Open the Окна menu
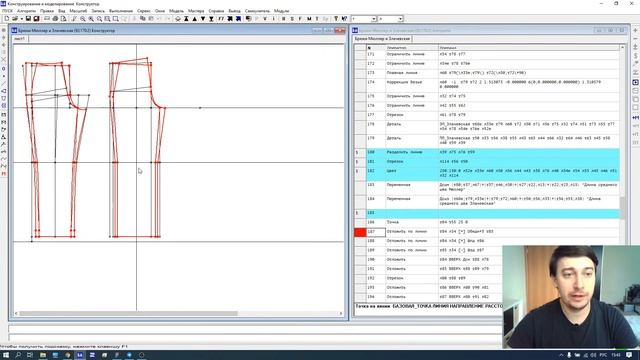The width and height of the screenshot is (640, 360). [160, 11]
